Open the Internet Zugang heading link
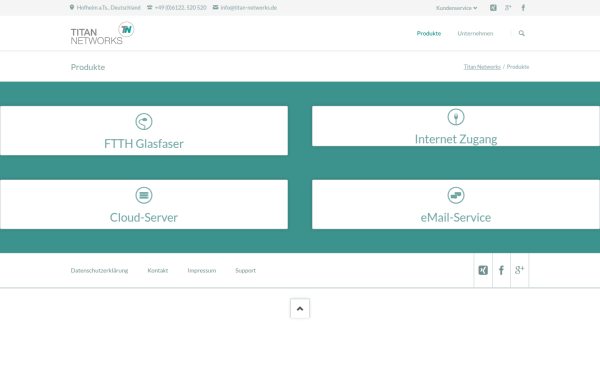Screen dimensions: 600x375 (x=456, y=139)
